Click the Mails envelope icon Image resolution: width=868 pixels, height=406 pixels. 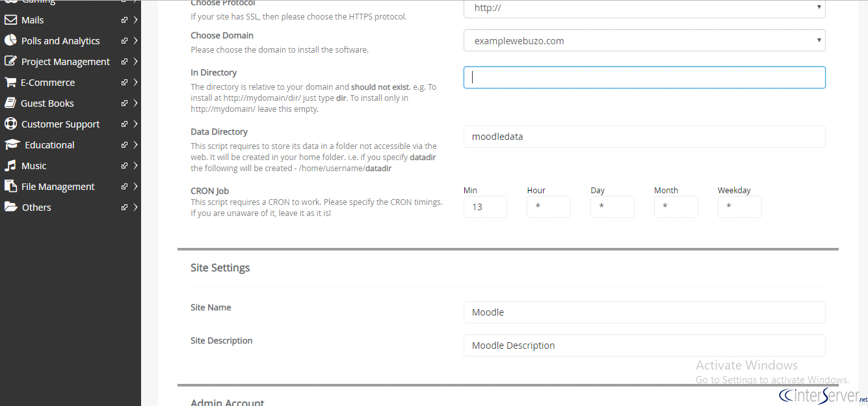(x=10, y=20)
